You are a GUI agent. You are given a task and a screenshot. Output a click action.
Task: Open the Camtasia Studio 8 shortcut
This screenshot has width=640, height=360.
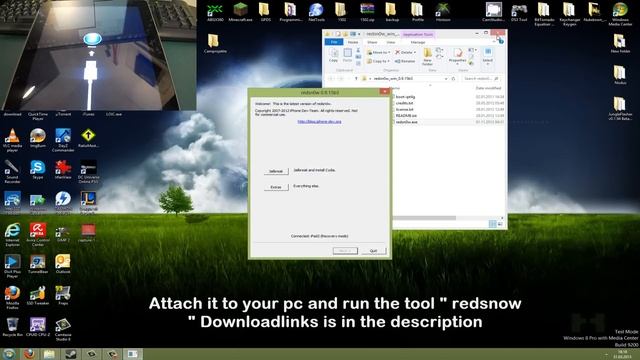point(63,329)
